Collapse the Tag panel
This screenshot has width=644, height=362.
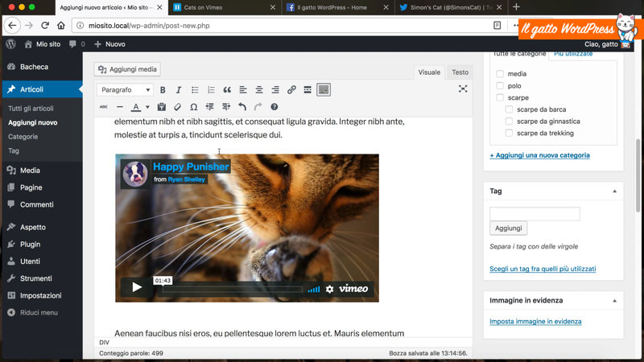[x=614, y=191]
